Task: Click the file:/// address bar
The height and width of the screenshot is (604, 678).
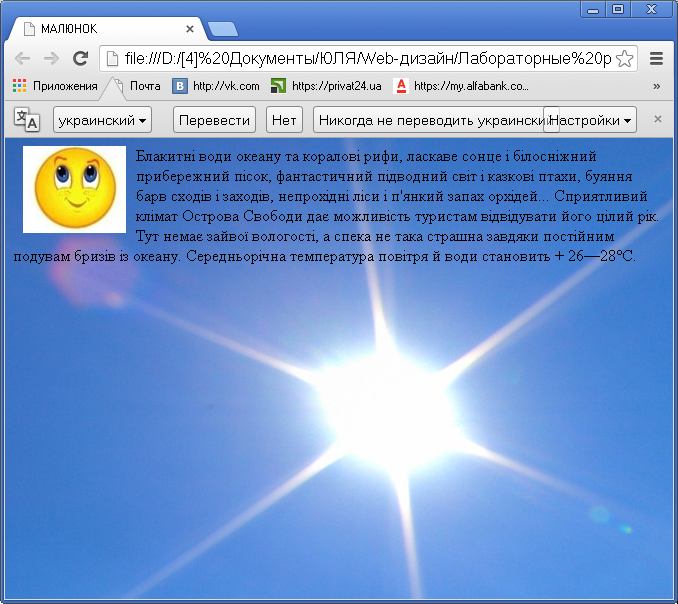Action: [368, 58]
